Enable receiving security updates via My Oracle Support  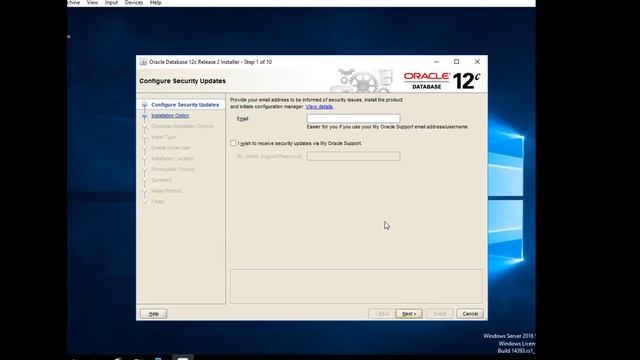[233, 143]
